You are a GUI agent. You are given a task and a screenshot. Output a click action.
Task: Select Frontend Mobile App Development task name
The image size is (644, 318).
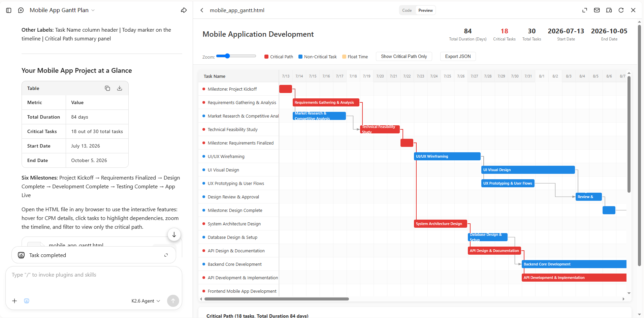click(242, 291)
